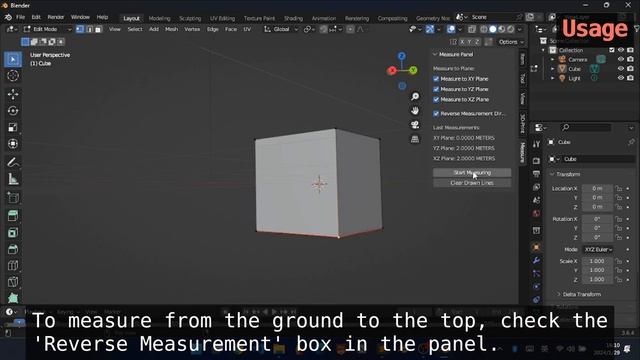640x360 pixels.
Task: Hide the Light in viewport
Action: tap(621, 78)
